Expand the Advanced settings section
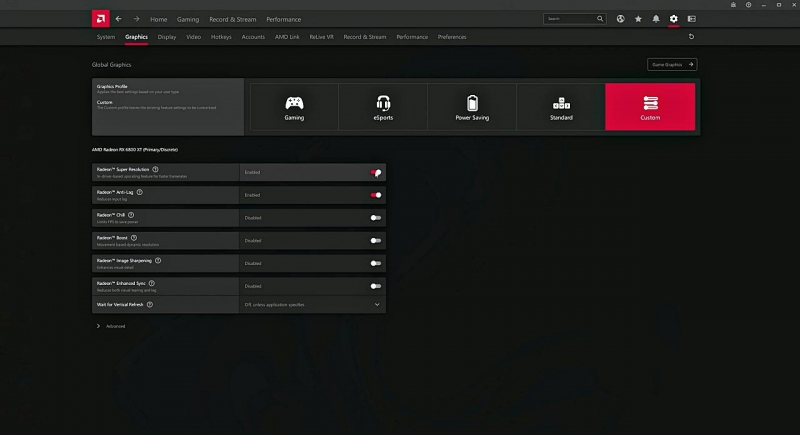Screen dimensions: 800x435 98,326
